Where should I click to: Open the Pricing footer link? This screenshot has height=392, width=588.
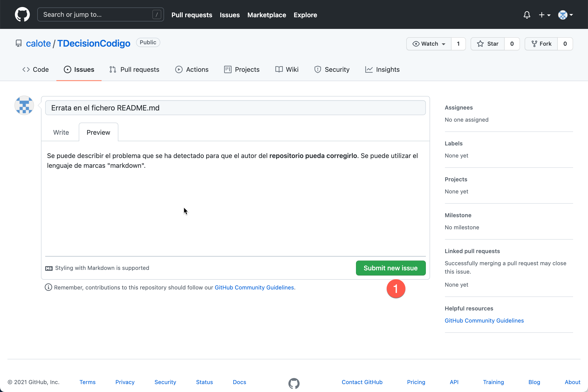point(416,382)
